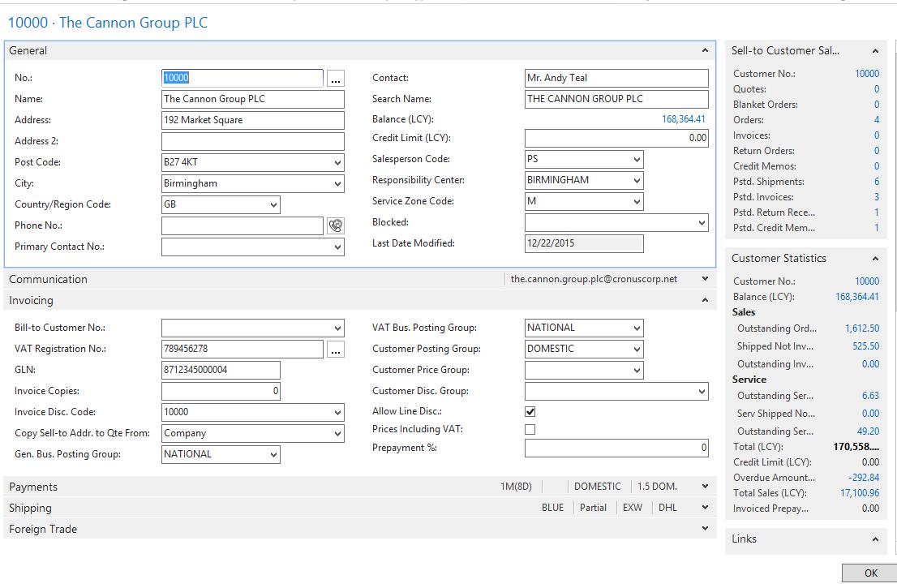This screenshot has width=897, height=588.
Task: Open Pstd. Return Receipts count 1
Action: coord(877,212)
